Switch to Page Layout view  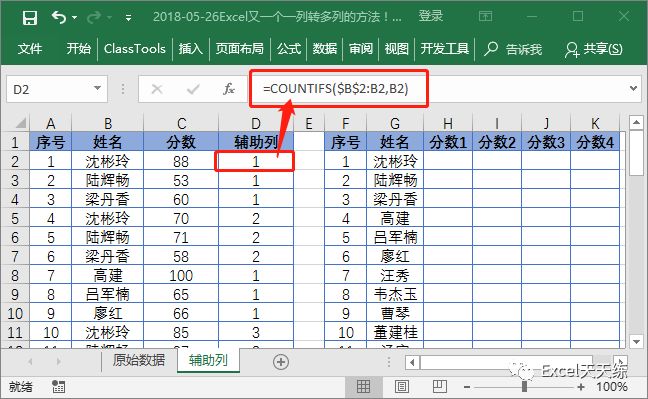click(x=401, y=387)
